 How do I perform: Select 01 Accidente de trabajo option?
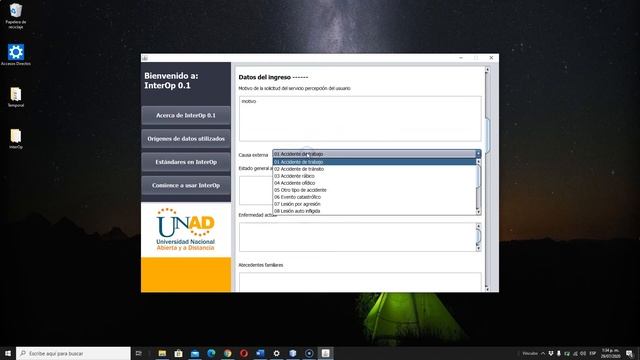[x=374, y=162]
